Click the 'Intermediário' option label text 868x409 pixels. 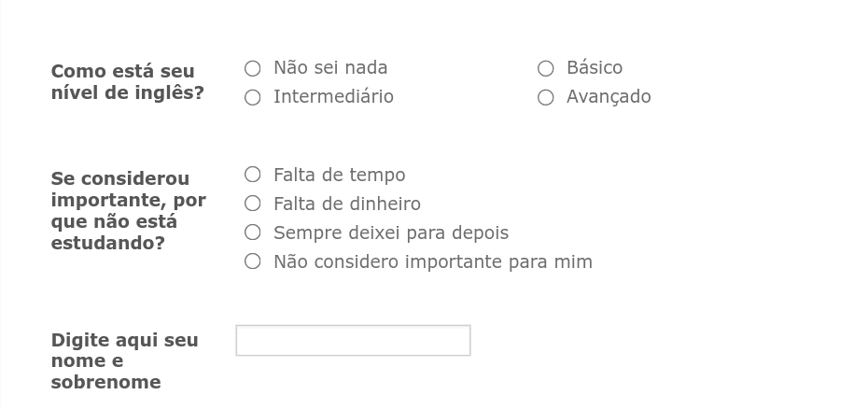[333, 97]
